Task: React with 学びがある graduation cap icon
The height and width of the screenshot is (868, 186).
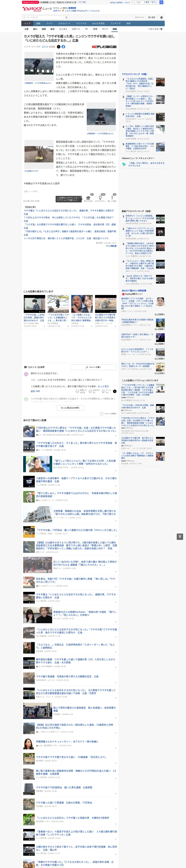Action: pyautogui.click(x=89, y=198)
